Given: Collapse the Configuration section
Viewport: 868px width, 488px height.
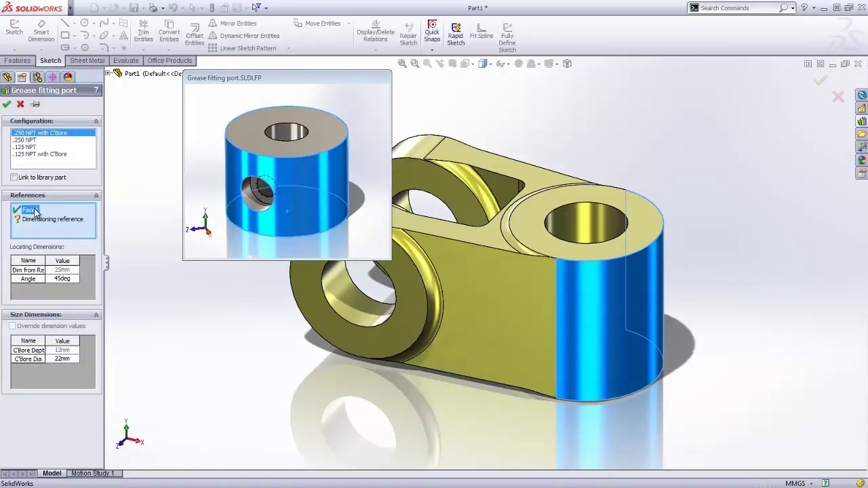Looking at the screenshot, I should click(96, 121).
